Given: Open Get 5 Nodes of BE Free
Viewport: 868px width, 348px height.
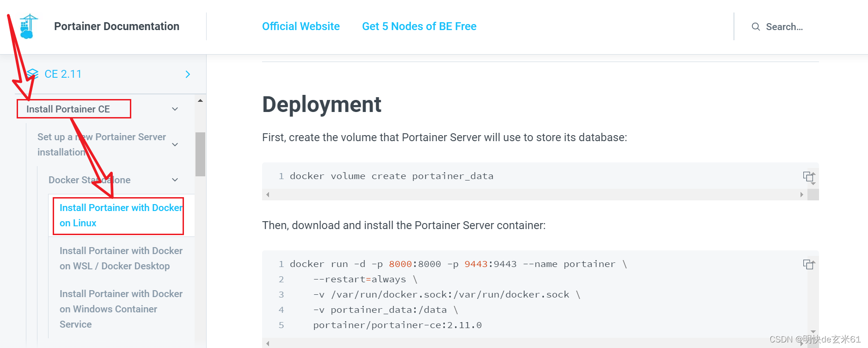Looking at the screenshot, I should [419, 26].
